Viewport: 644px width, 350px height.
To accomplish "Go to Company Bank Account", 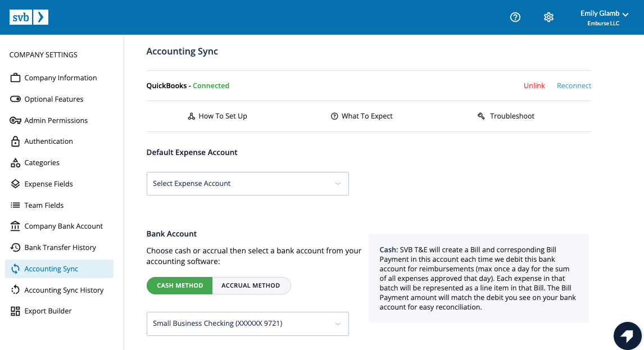I will 64,226.
